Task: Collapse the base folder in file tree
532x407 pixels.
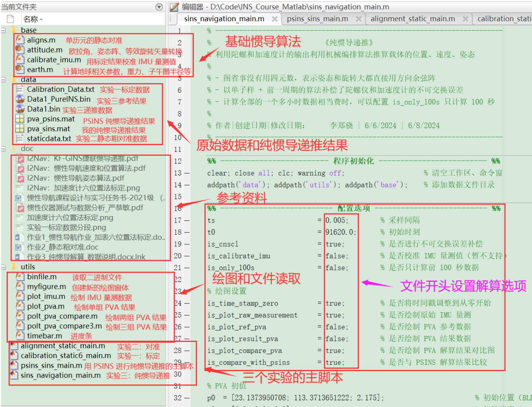Action: click(4, 30)
